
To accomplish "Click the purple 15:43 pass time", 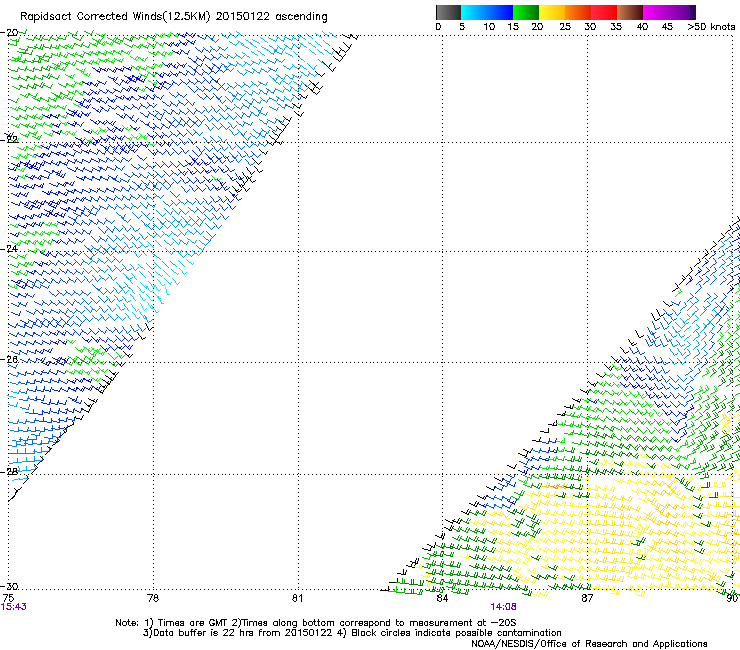I will coord(14,607).
